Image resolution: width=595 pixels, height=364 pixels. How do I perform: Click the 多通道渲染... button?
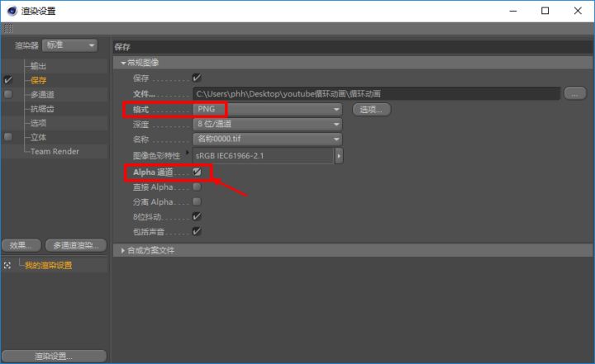75,245
